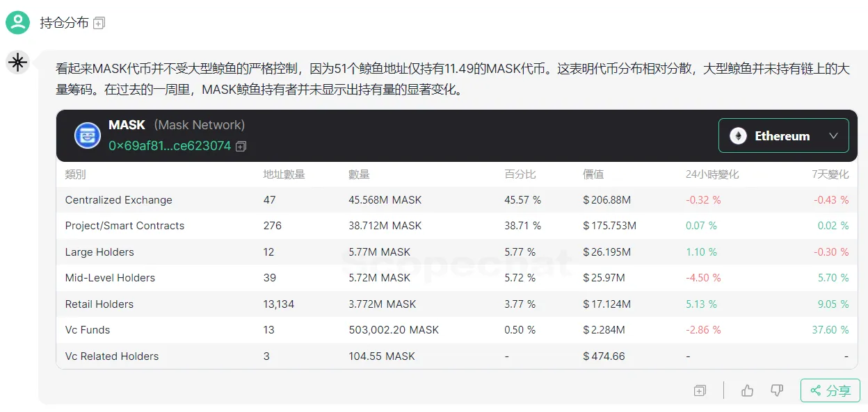Click the 持仓分布 user message text
The height and width of the screenshot is (412, 868).
pyautogui.click(x=64, y=23)
